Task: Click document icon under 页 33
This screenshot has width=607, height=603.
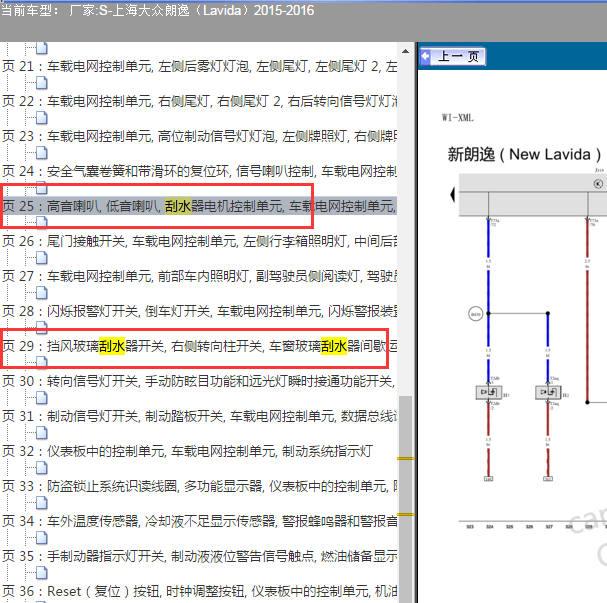Action: click(41, 503)
